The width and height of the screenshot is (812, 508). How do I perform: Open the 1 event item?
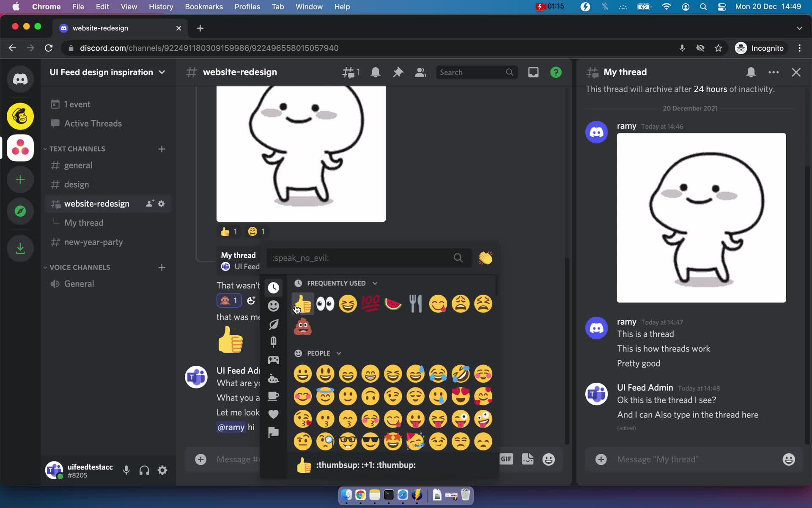point(108,104)
